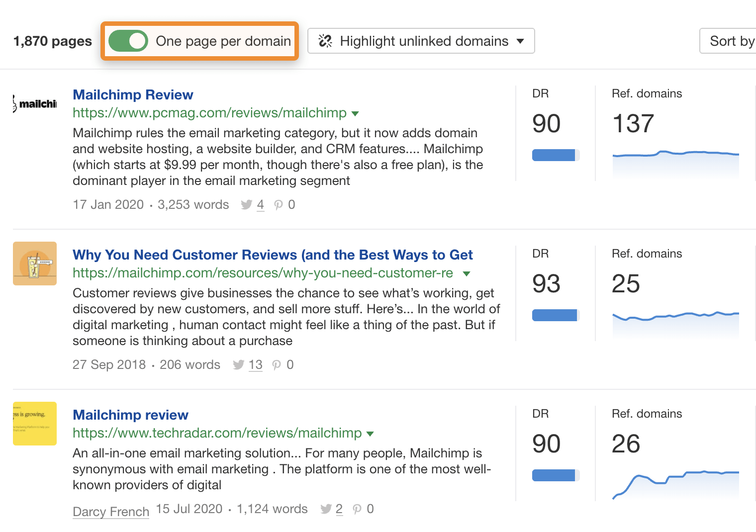This screenshot has width=756, height=532.
Task: Expand the techradar.com URL dropdown arrow
Action: (370, 434)
